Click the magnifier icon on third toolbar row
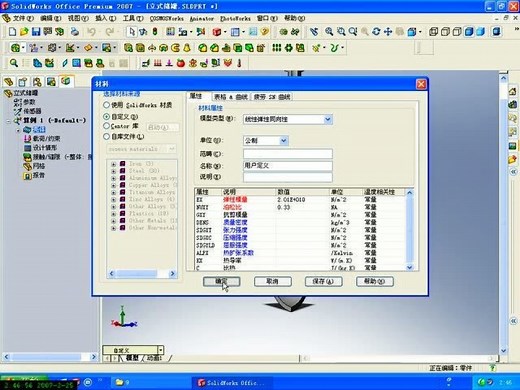The image size is (520, 390). pos(14,63)
